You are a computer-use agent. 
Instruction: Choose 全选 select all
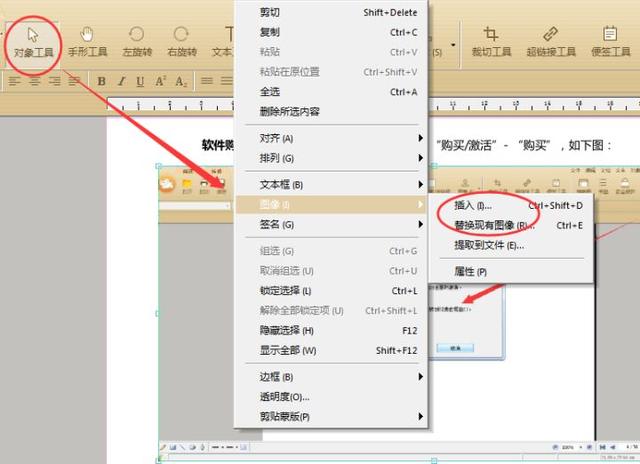point(331,92)
